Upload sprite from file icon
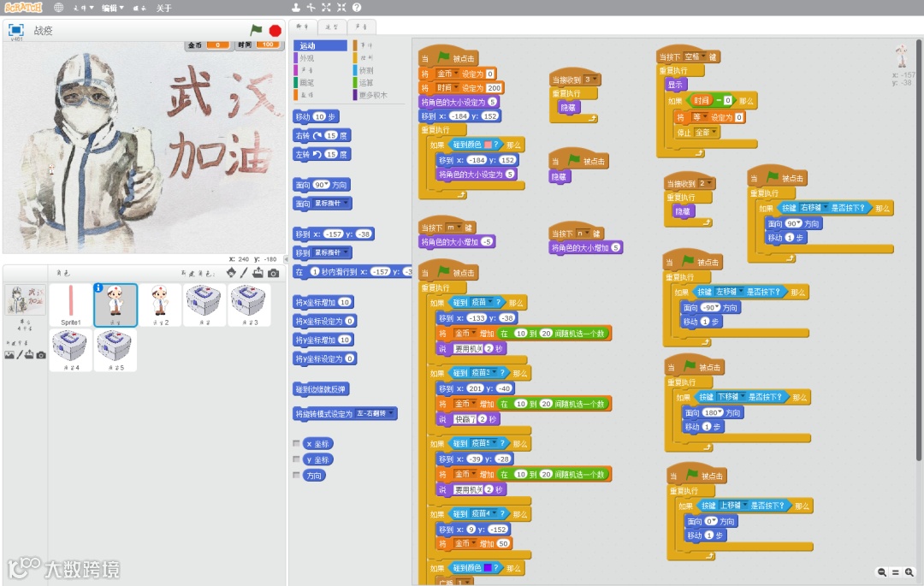The width and height of the screenshot is (924, 586). point(258,273)
